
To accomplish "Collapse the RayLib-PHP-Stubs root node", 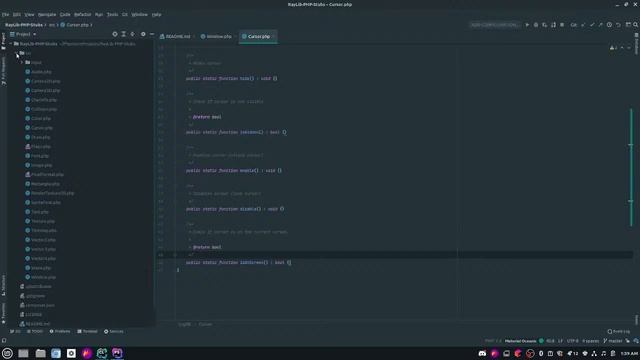I will [11, 44].
